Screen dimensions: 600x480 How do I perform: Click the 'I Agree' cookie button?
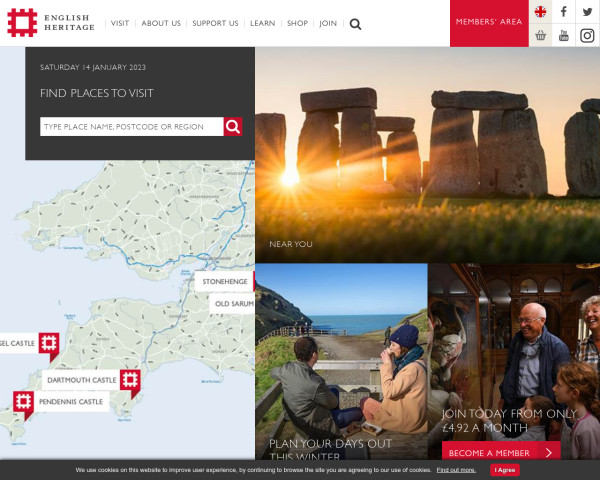point(505,470)
